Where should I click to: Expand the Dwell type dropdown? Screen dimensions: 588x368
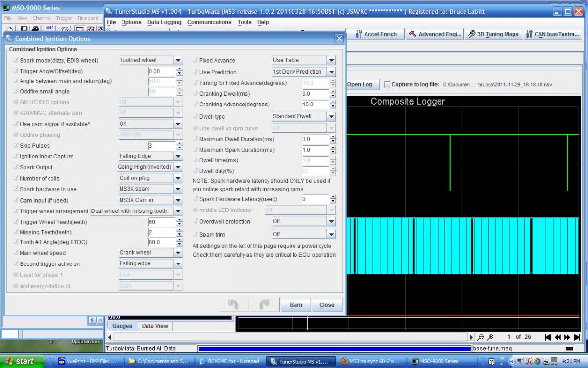click(332, 116)
